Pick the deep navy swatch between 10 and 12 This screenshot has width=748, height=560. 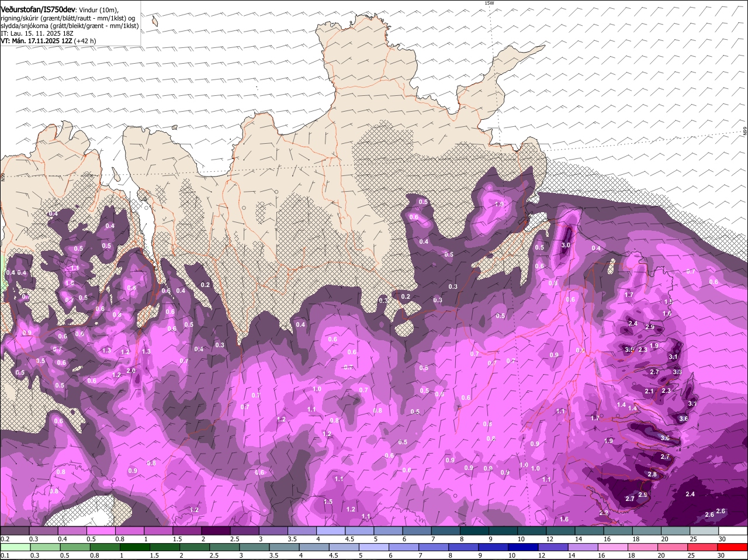pos(522,547)
